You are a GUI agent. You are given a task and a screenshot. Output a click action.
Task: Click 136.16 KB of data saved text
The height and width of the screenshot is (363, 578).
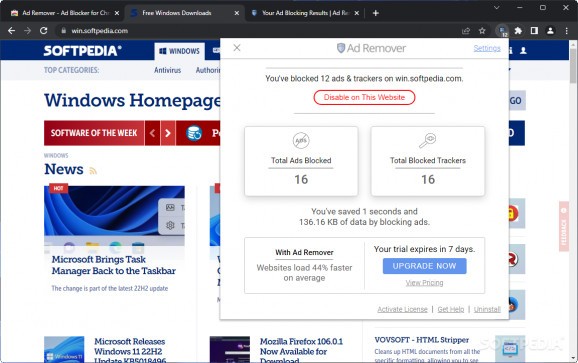click(364, 222)
